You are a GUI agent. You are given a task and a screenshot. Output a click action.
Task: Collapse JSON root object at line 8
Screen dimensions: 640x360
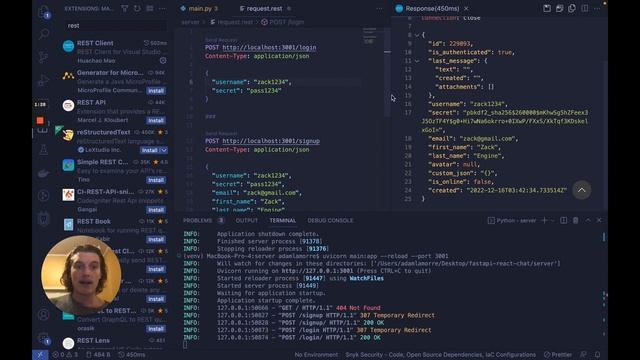point(417,35)
